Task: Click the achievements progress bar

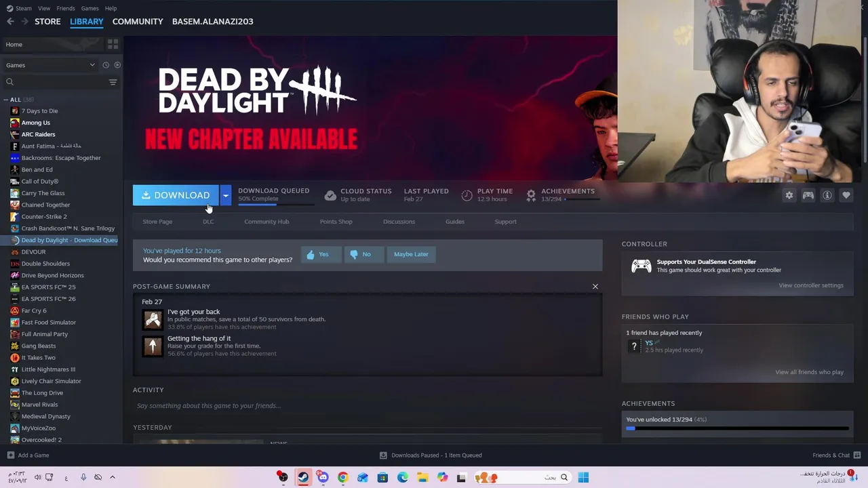Action: coord(737,428)
